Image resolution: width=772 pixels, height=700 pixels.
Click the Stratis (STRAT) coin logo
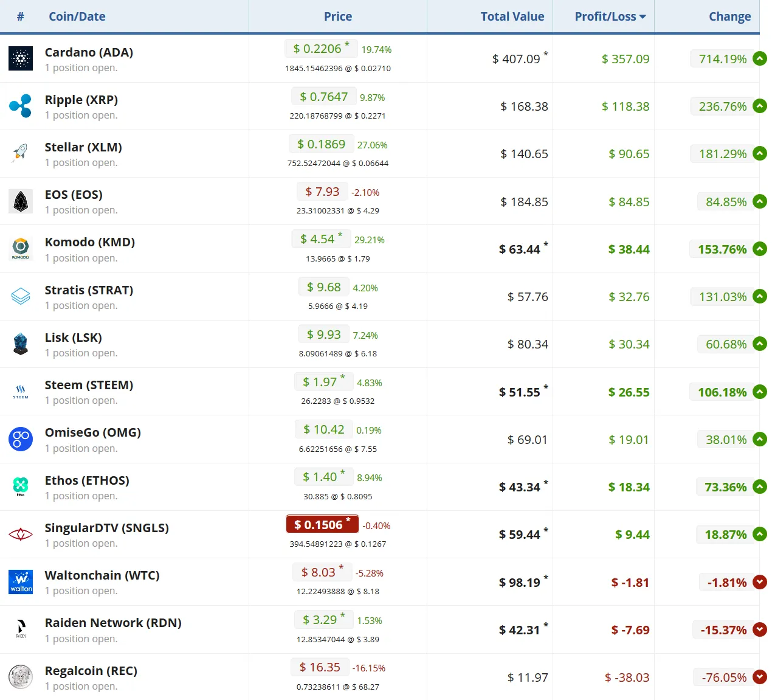21,296
